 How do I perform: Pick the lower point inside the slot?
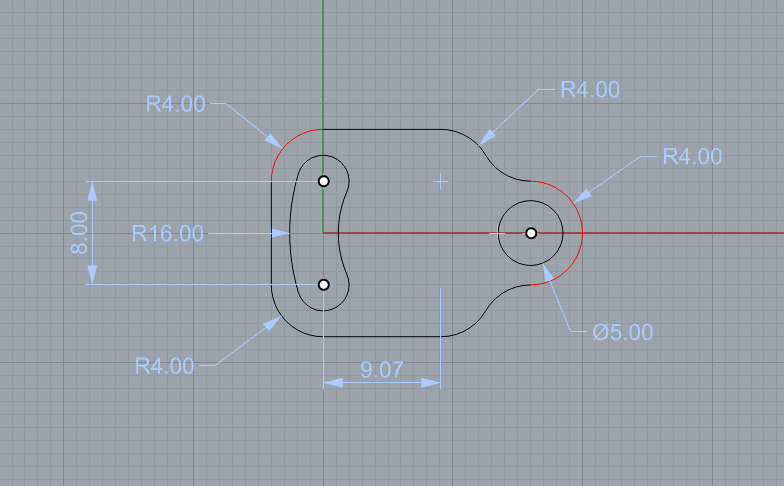pyautogui.click(x=323, y=285)
